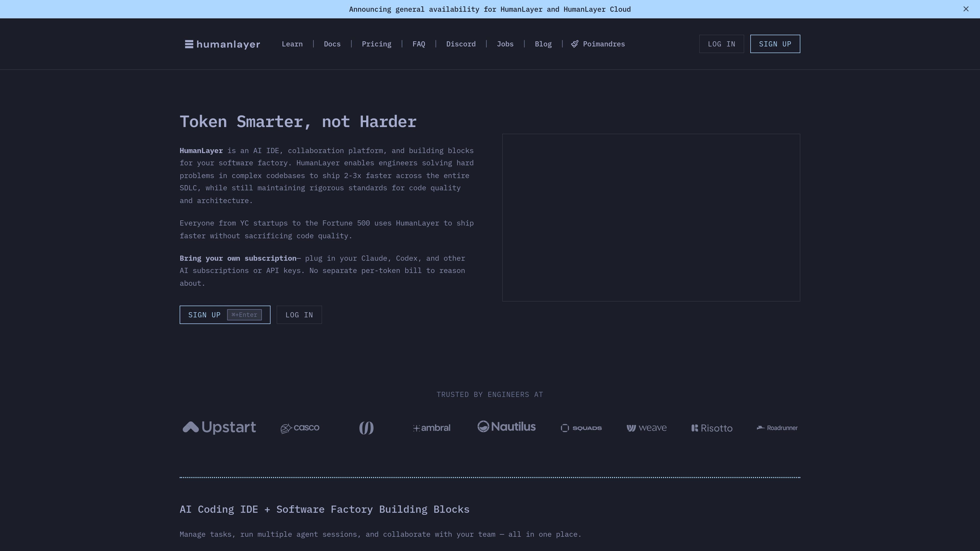Click LOG IN in the top header
The height and width of the screenshot is (551, 980).
point(721,44)
